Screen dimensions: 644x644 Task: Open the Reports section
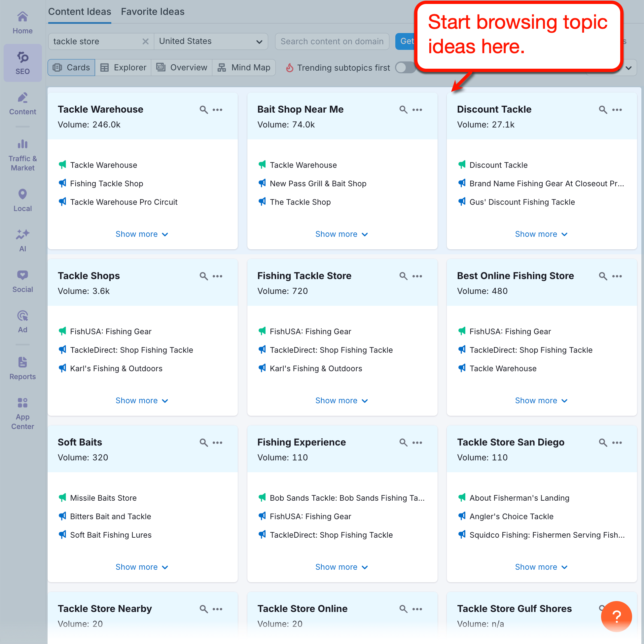click(x=22, y=367)
